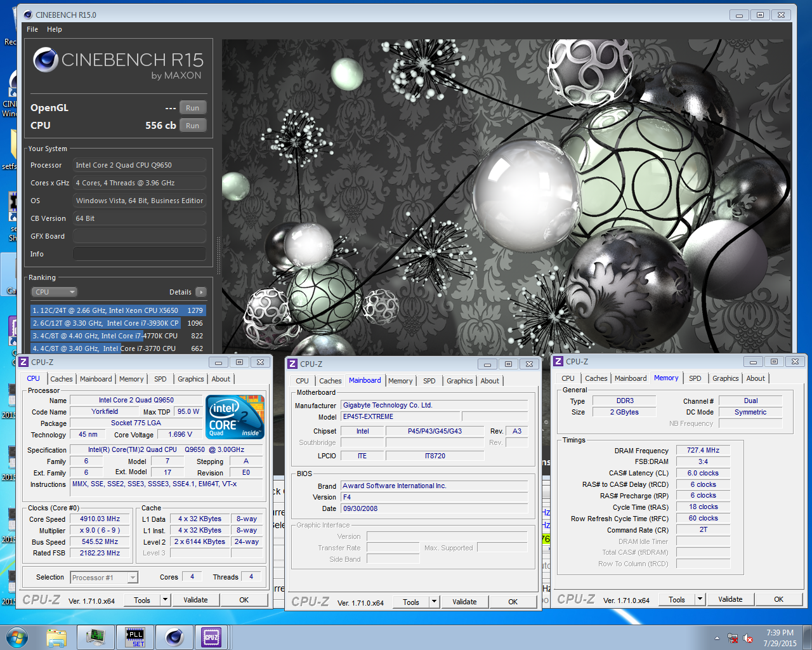The width and height of the screenshot is (812, 650).
Task: Click Validate in left CPU-Z window
Action: click(195, 600)
